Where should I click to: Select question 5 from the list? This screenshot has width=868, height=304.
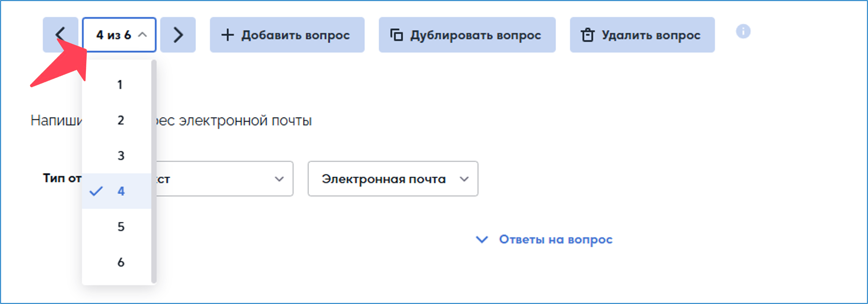(121, 227)
